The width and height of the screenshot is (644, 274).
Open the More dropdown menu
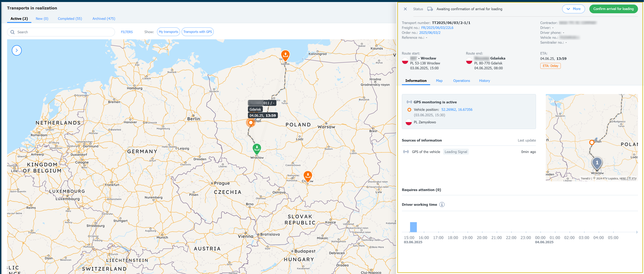pos(573,9)
